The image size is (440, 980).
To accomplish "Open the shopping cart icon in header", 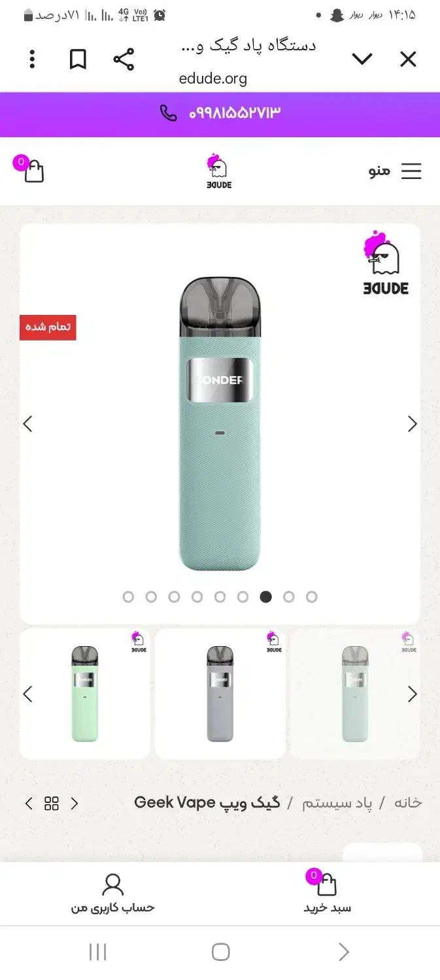I will 30,169.
